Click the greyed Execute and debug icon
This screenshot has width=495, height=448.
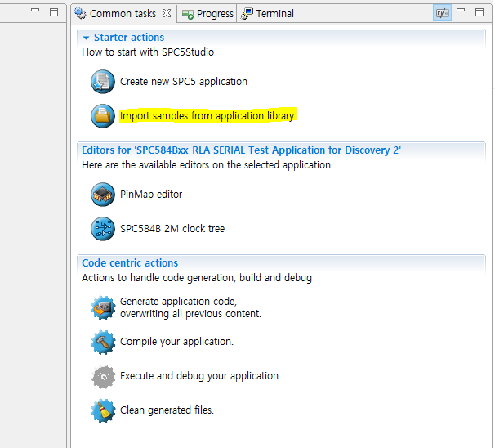(x=103, y=376)
